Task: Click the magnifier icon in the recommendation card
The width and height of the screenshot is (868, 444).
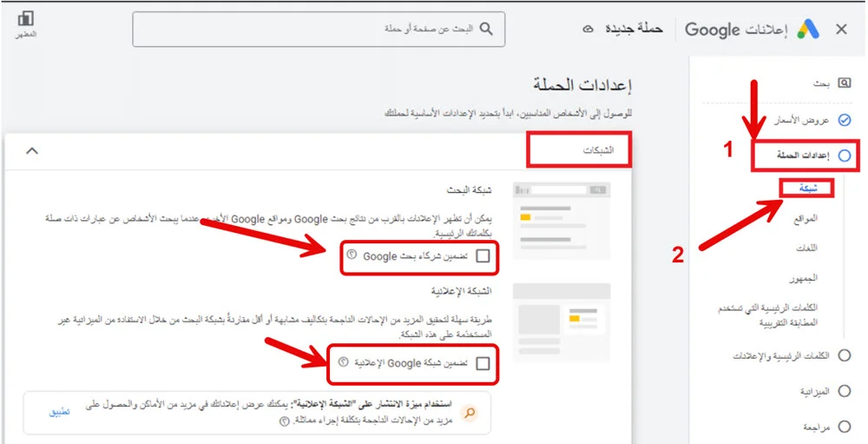Action: pos(470,413)
